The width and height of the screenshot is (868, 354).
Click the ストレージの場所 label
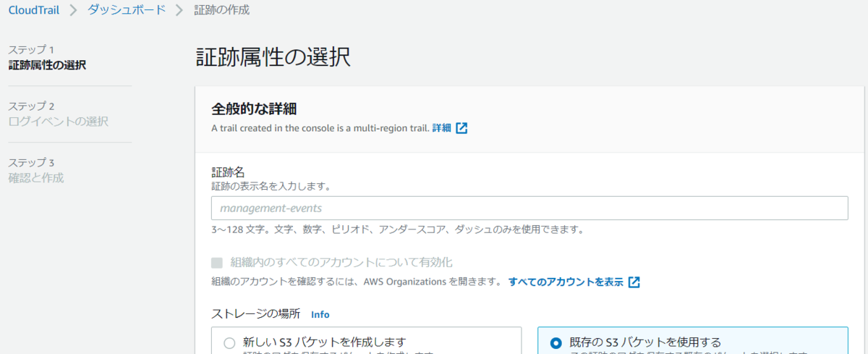pyautogui.click(x=256, y=314)
